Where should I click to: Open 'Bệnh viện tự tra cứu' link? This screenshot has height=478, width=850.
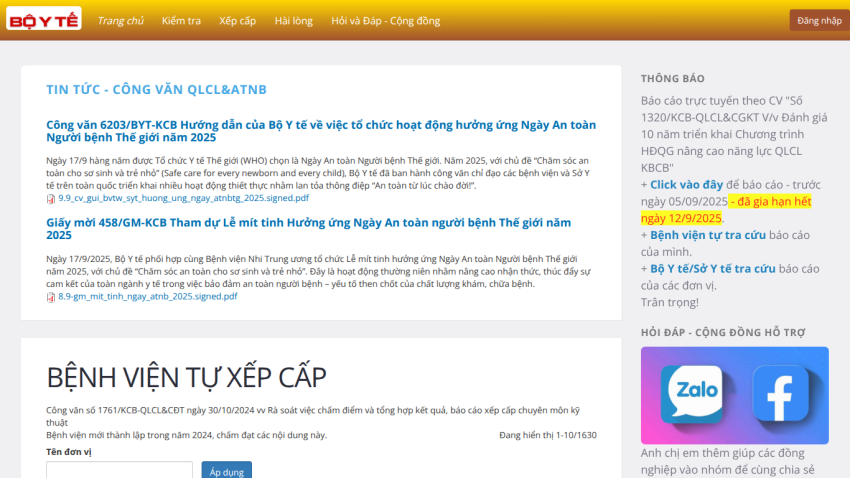click(x=708, y=235)
